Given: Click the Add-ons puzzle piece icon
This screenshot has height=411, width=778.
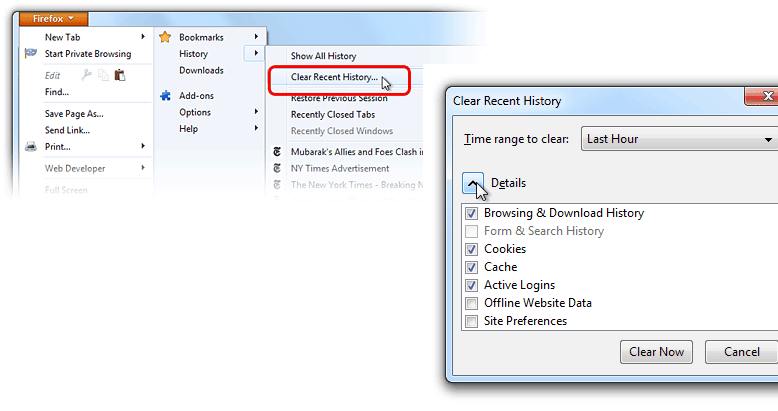Looking at the screenshot, I should [x=165, y=96].
